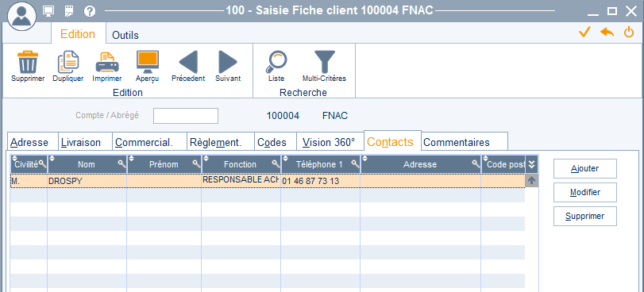Expand the table columns double-chevron button

tap(531, 164)
